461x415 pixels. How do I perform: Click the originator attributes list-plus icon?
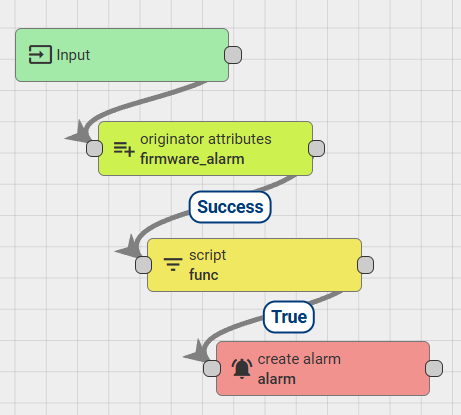[x=124, y=149]
